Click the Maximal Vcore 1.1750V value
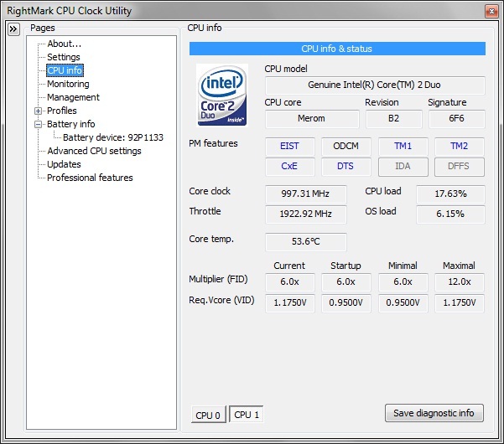 (x=459, y=303)
